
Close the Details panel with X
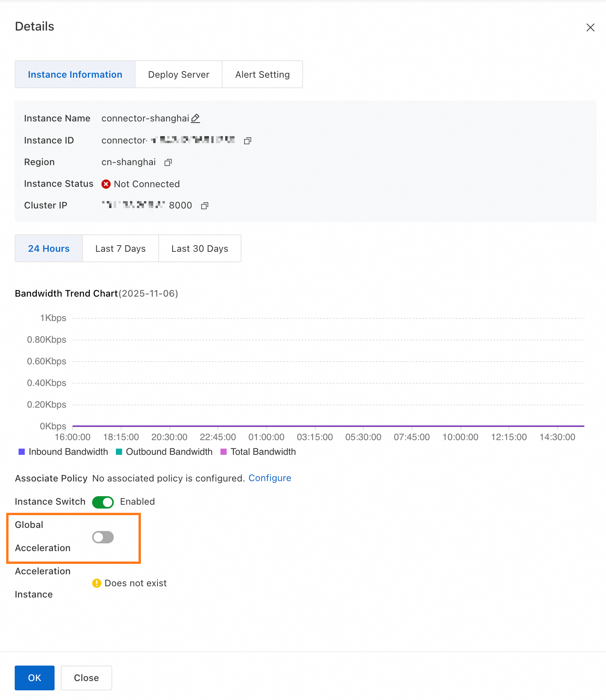click(x=590, y=27)
